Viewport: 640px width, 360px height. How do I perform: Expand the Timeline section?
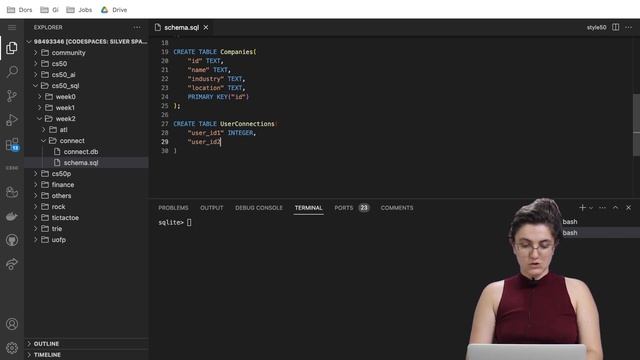pyautogui.click(x=87, y=355)
